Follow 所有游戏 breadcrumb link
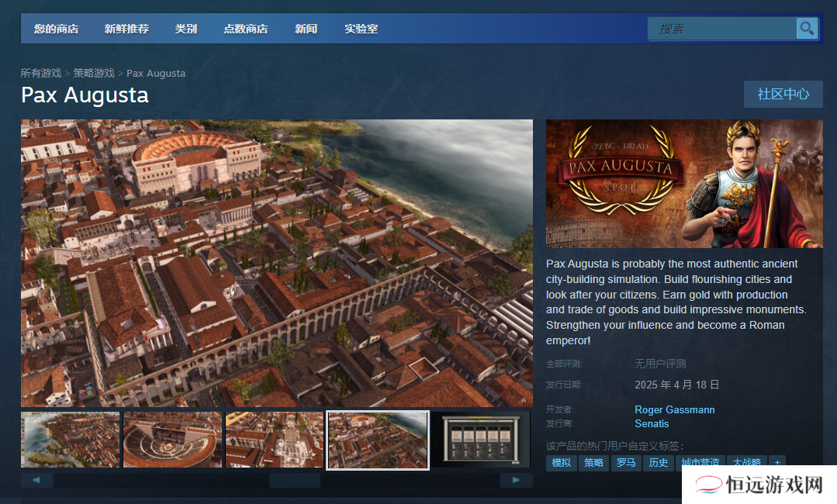The height and width of the screenshot is (504, 837). (41, 73)
